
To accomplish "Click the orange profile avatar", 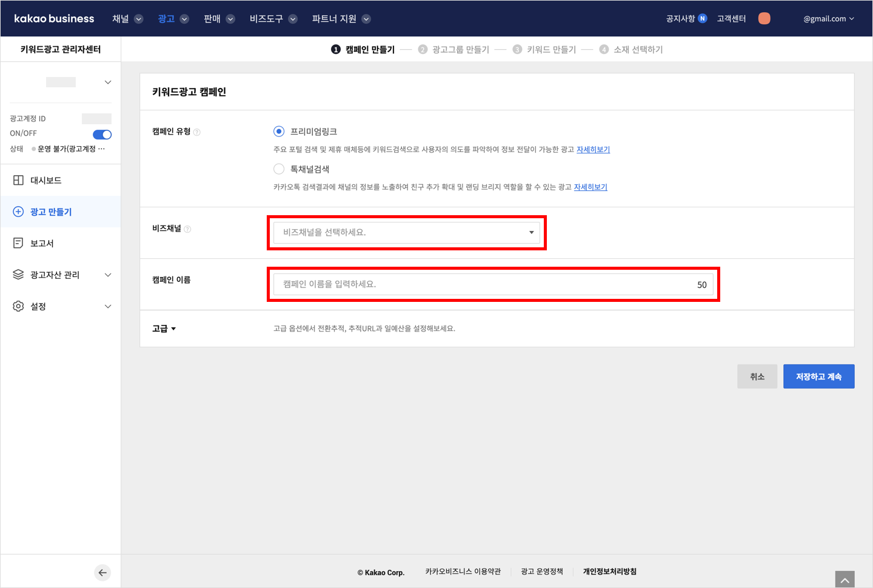I will click(764, 18).
